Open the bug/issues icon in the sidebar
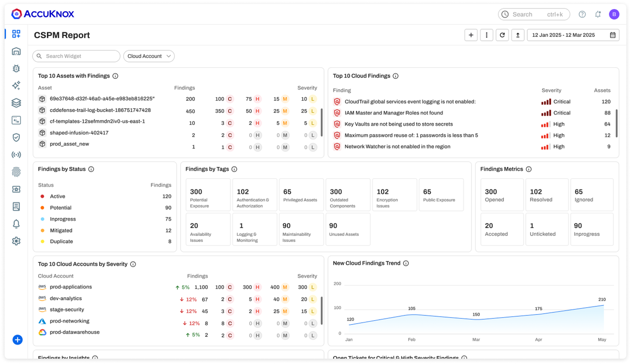Screen dimensions: 631x364 coord(16,68)
